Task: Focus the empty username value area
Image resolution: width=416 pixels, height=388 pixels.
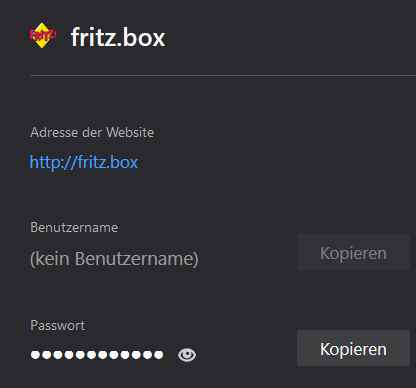Action: click(x=114, y=259)
